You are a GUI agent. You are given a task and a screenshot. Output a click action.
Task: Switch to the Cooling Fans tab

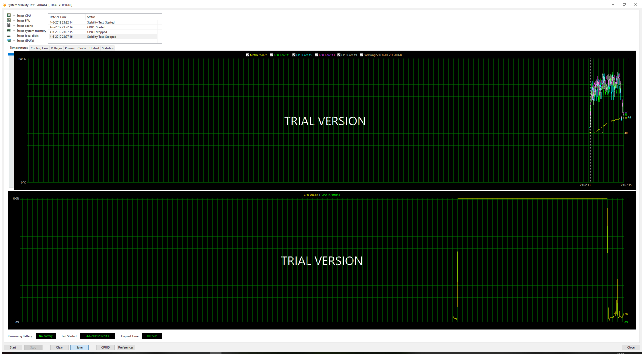39,48
